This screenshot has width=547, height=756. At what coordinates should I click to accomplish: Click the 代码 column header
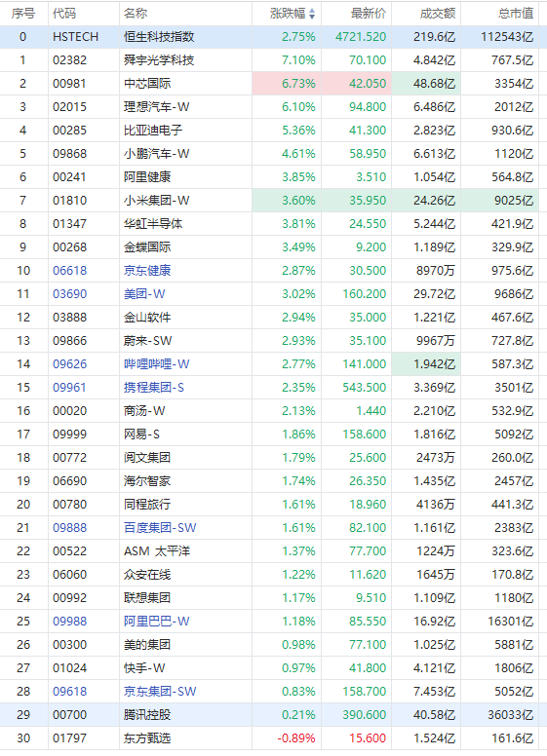(x=64, y=14)
